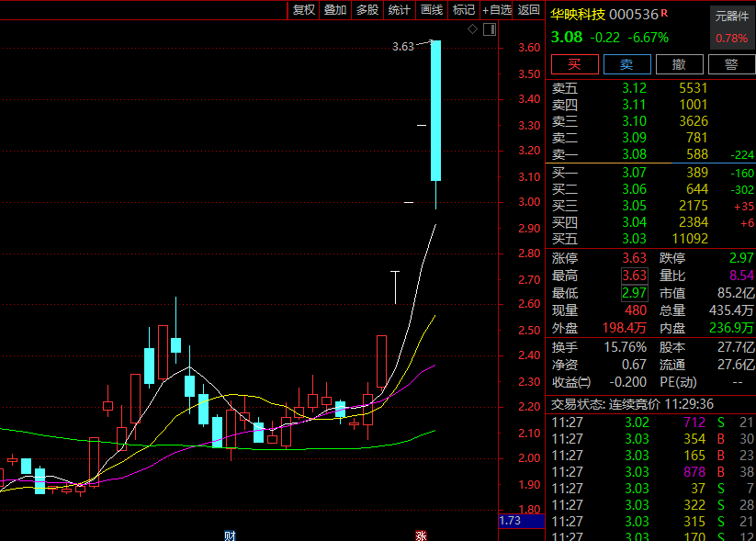Click the 财 marker on the timeline
Image resolution: width=756 pixels, height=541 pixels.
(230, 535)
